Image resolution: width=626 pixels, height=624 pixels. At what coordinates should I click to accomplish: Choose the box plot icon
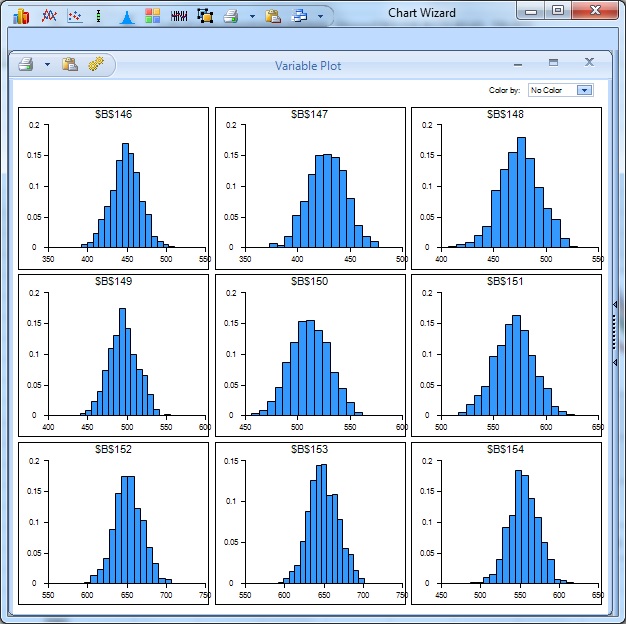(98, 16)
